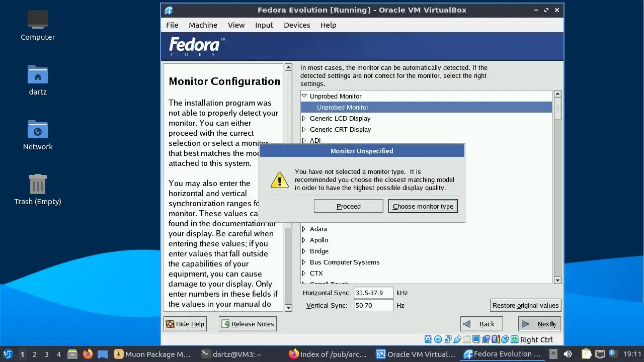
Task: Click the help panel scrollbar up arrow
Action: (288, 67)
